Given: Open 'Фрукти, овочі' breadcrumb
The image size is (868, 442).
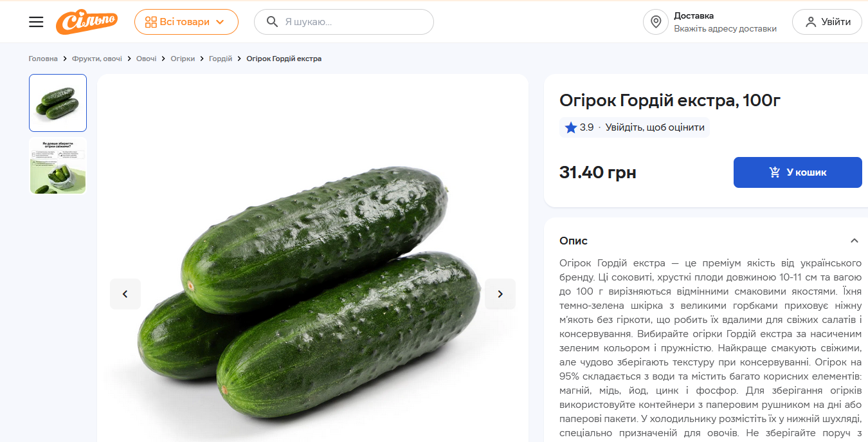Looking at the screenshot, I should [x=97, y=59].
